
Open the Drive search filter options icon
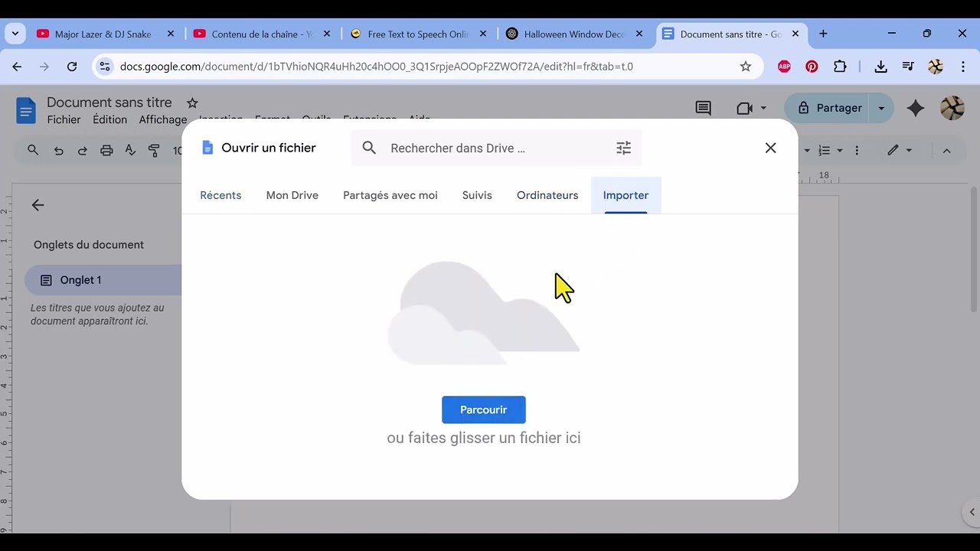point(624,148)
